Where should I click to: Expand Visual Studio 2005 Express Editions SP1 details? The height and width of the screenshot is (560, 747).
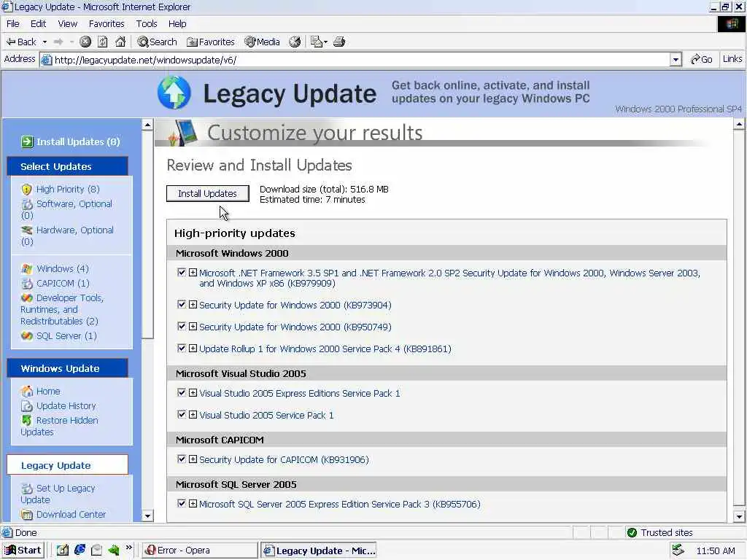[x=193, y=392]
